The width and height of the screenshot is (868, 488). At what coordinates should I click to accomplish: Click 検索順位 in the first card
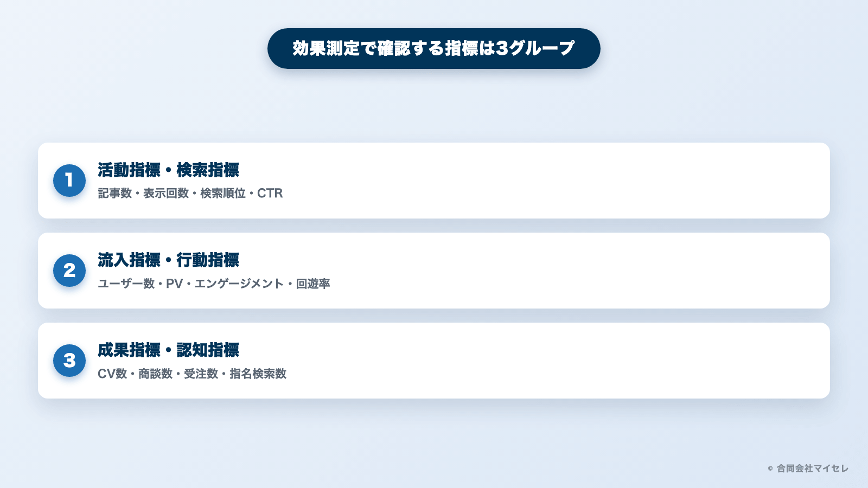pos(223,194)
